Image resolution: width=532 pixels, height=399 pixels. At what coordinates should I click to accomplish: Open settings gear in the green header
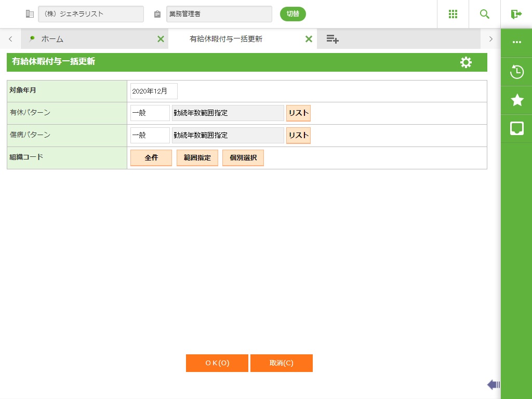466,62
